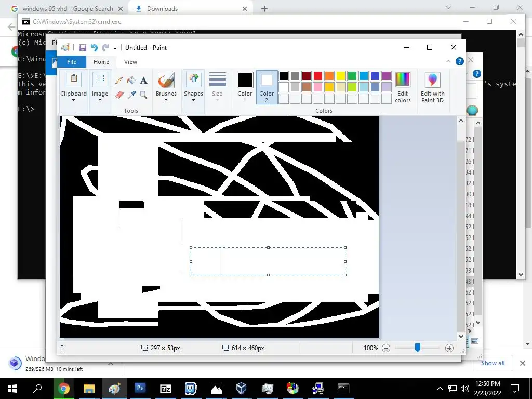This screenshot has height=399, width=532.
Task: Open 7-Zip from the taskbar
Action: 165,389
